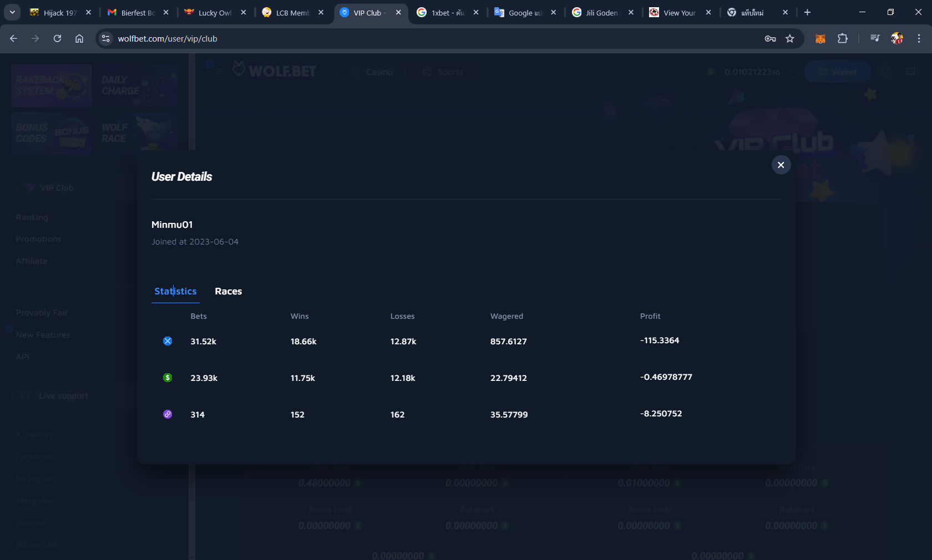Click the 18.66k wins value
This screenshot has height=560, width=932.
(x=303, y=342)
